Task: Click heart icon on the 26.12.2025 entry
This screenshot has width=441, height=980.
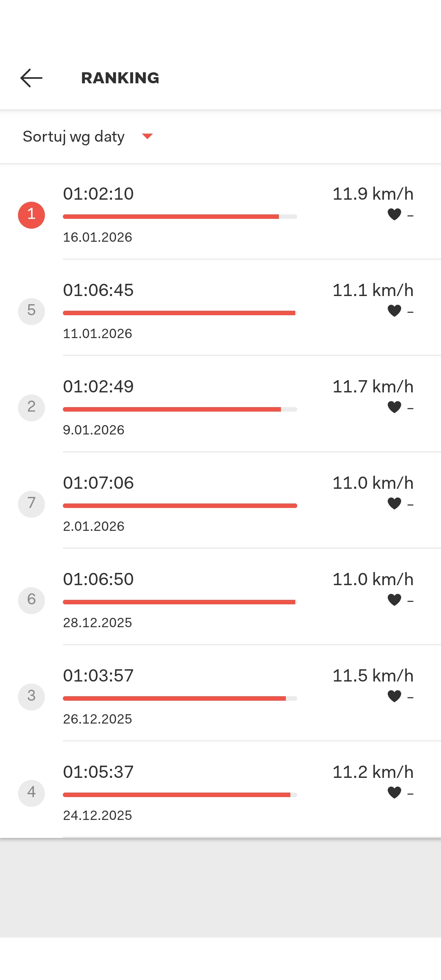Action: 394,696
